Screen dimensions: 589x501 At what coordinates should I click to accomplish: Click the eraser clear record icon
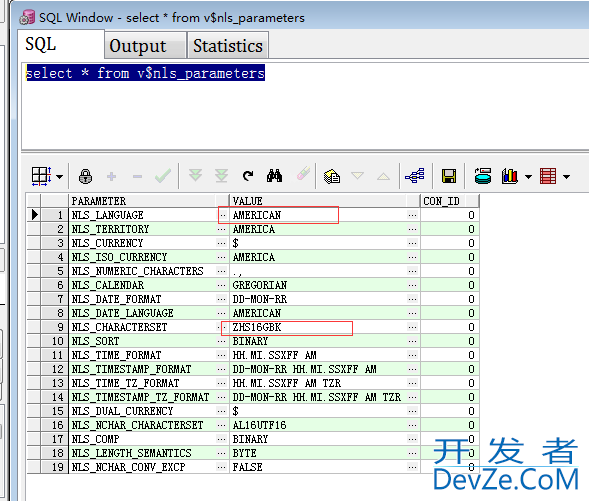(303, 174)
